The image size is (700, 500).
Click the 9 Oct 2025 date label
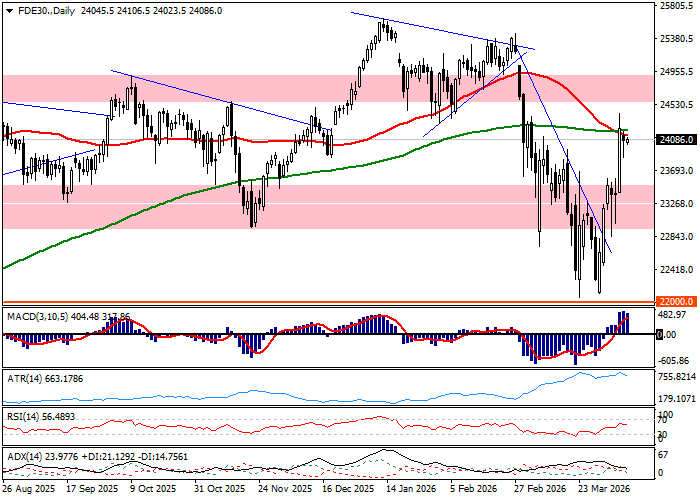point(154,491)
